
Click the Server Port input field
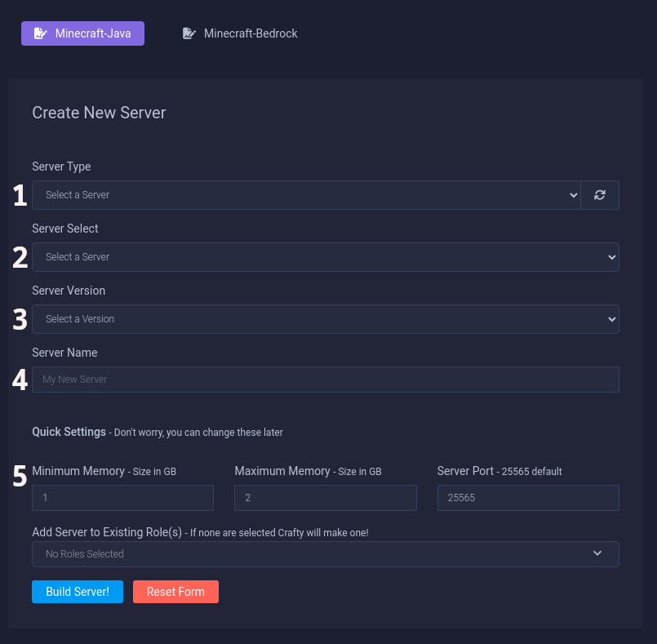(528, 498)
